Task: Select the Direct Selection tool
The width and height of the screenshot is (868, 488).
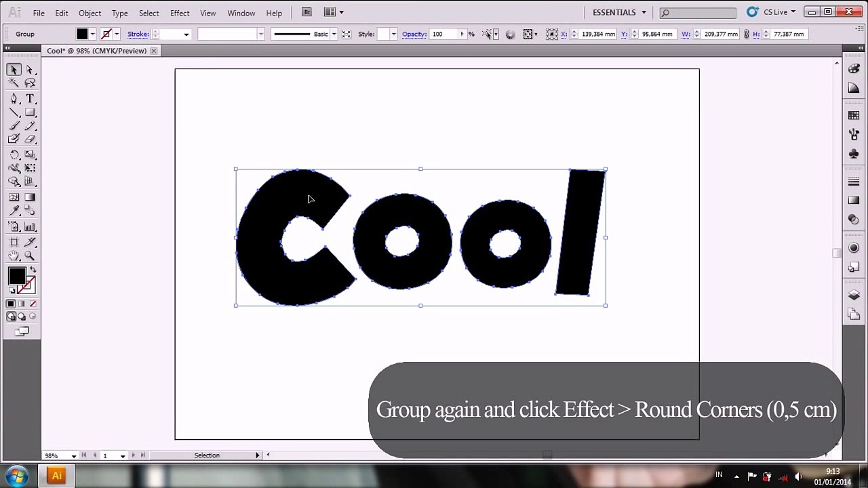Action: [30, 70]
